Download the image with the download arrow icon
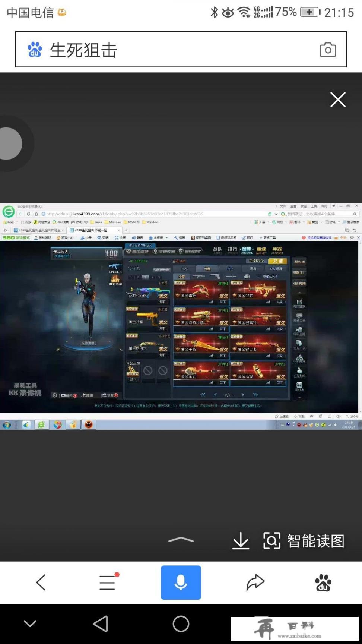 [241, 541]
